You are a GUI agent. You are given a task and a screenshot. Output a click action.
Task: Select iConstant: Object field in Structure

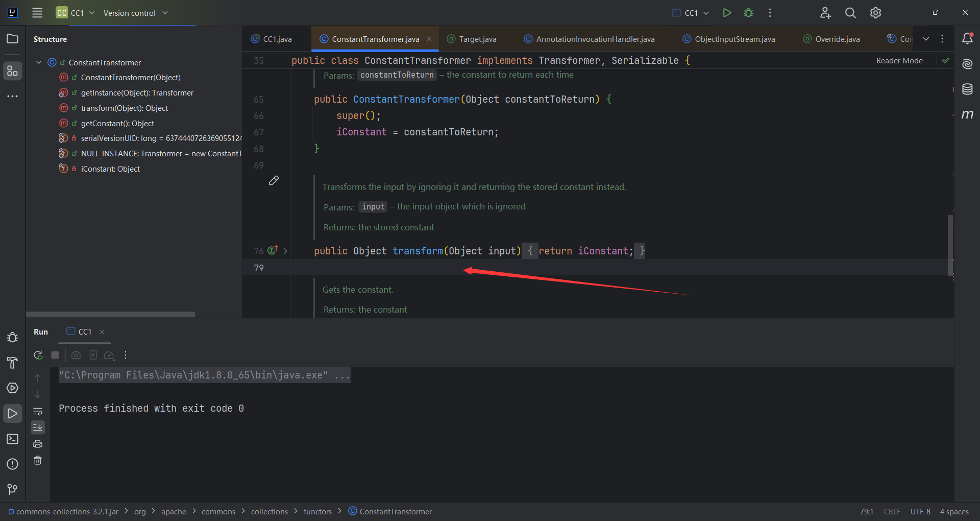[110, 169]
